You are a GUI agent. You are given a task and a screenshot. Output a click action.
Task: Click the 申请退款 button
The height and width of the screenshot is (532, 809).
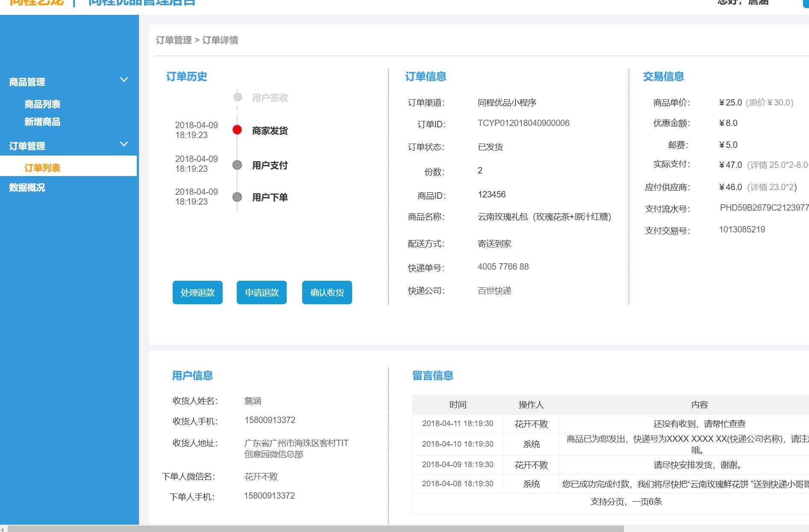pos(262,292)
